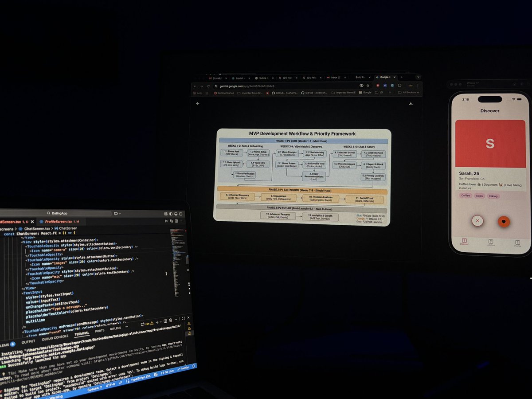Image resolution: width=532 pixels, height=399 pixels.
Task: Open a new terminal with the plus icon
Action: coord(157,322)
